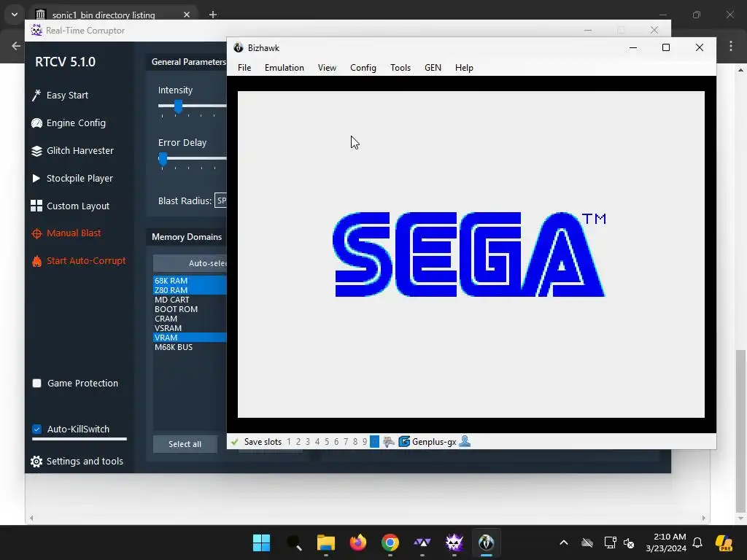This screenshot has height=560, width=747.
Task: Open the browser three-dot menu
Action: (731, 46)
